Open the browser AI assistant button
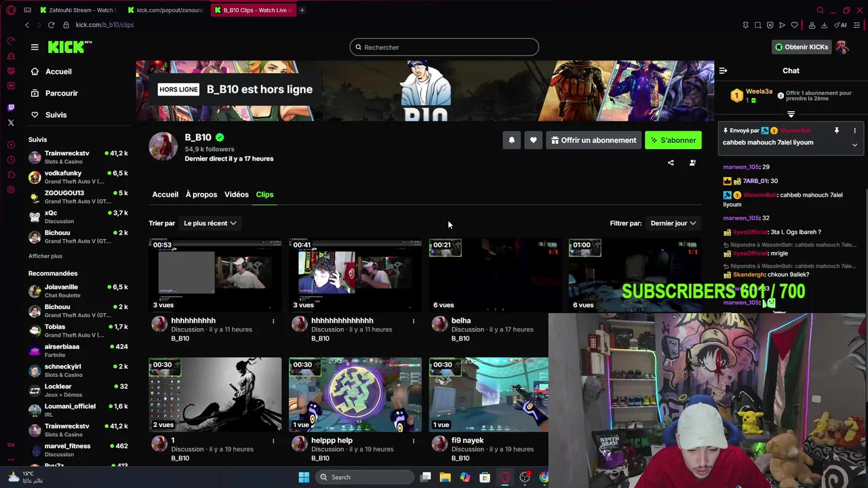This screenshot has width=868, height=488. pos(842,25)
